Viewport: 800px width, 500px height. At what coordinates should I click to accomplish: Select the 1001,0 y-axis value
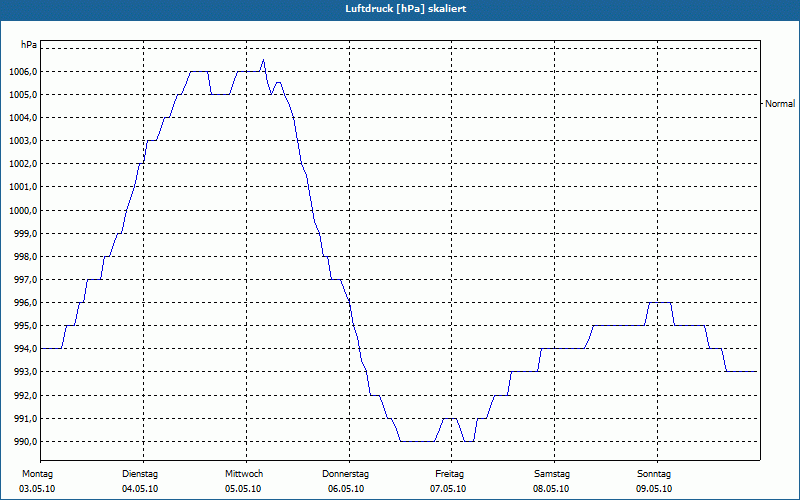pos(23,187)
